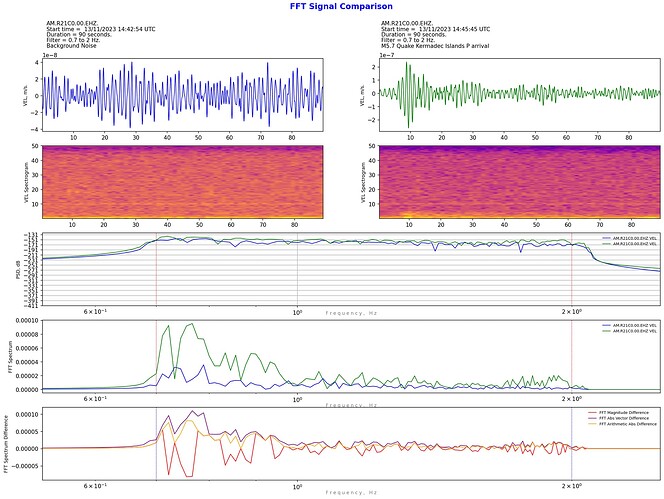Click the quake P arrival spectrogram image
Viewport: 664px width, 499px height.
pos(520,182)
